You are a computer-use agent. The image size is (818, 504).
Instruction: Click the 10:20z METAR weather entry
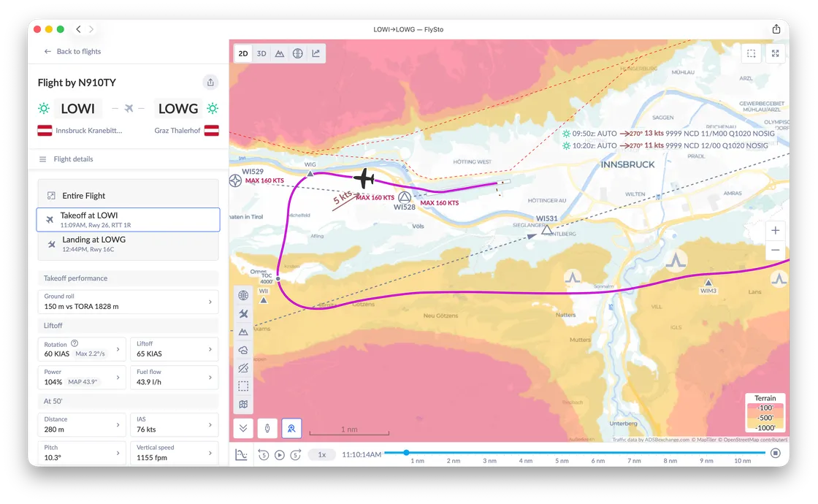coord(665,145)
